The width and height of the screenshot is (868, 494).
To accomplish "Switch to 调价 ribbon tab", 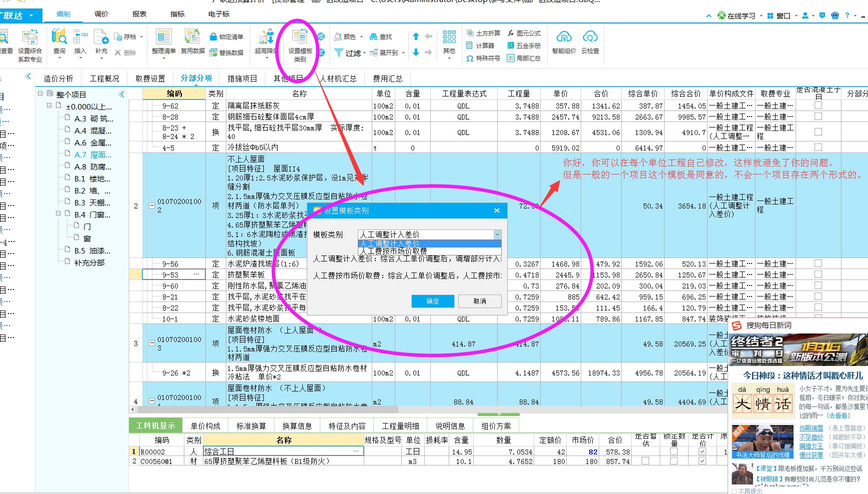I will pos(101,14).
